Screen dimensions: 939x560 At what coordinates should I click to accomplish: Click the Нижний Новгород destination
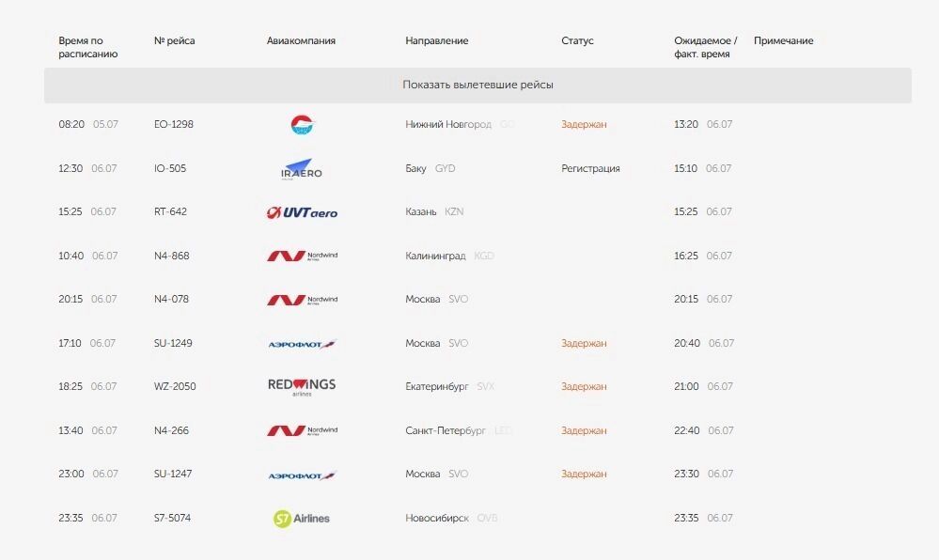448,124
